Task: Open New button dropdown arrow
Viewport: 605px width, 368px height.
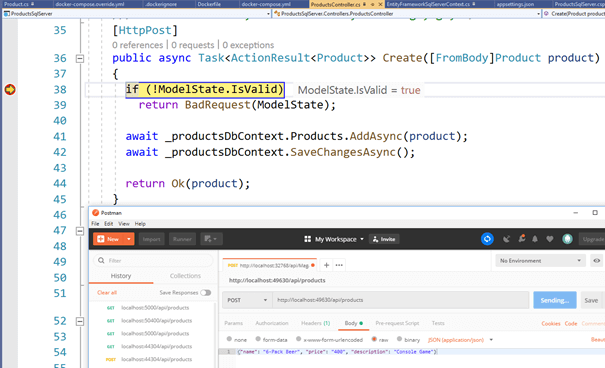Action: [129, 239]
